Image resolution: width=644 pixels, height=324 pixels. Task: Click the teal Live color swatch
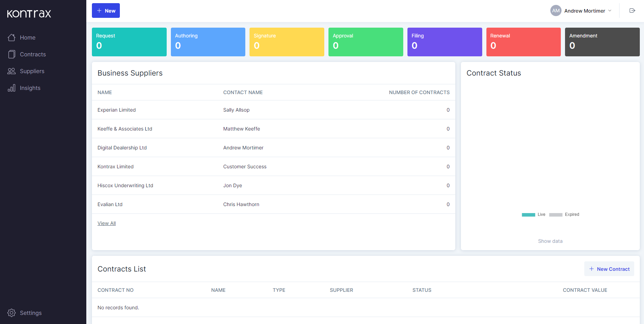tap(528, 214)
